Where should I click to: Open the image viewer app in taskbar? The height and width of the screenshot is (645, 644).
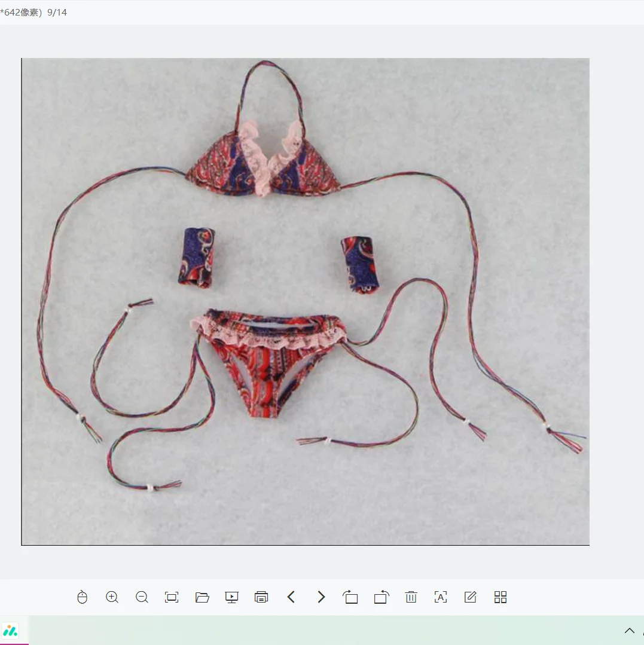coord(11,631)
